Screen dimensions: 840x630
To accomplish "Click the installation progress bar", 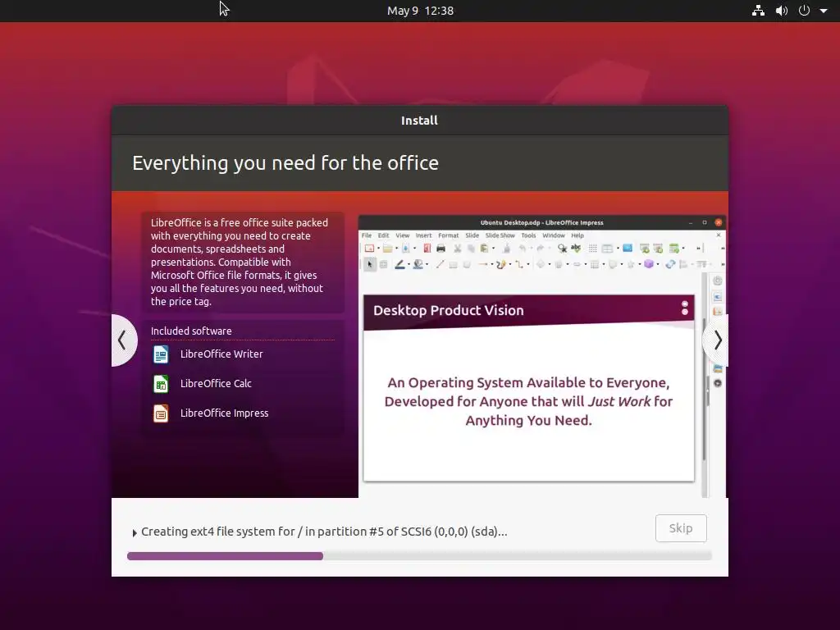I will tap(419, 556).
